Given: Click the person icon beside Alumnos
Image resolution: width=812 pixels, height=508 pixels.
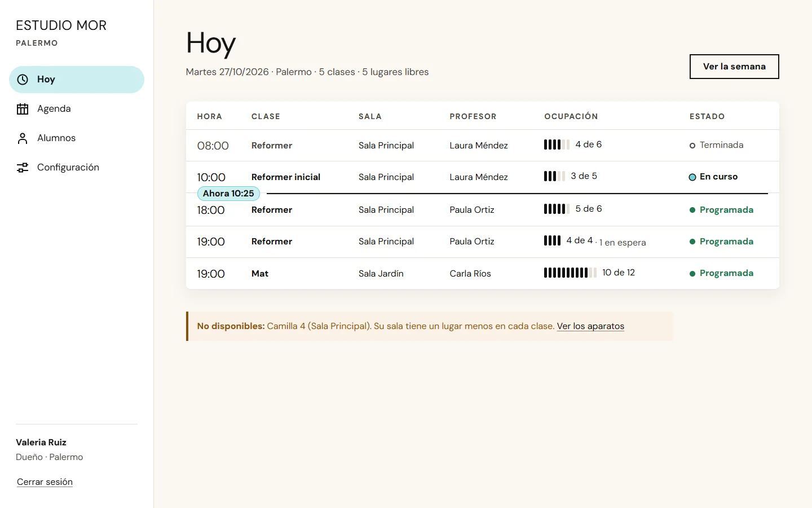Looking at the screenshot, I should point(23,138).
